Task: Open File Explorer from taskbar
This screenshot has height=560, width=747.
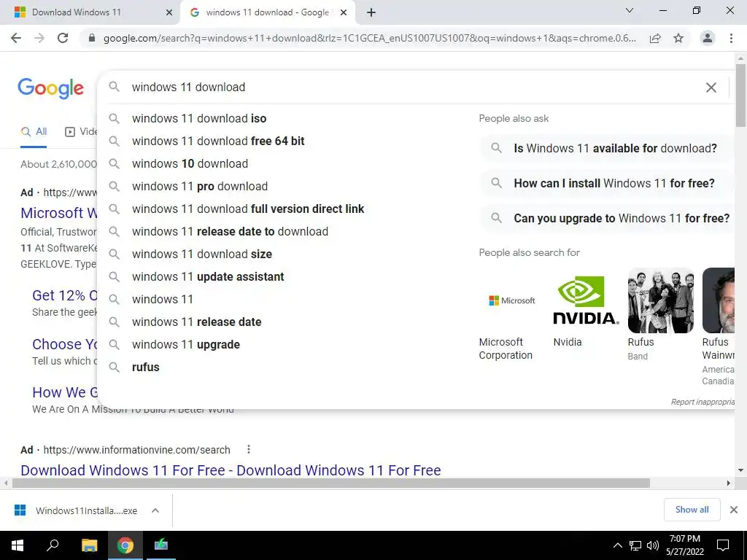Action: tap(89, 545)
